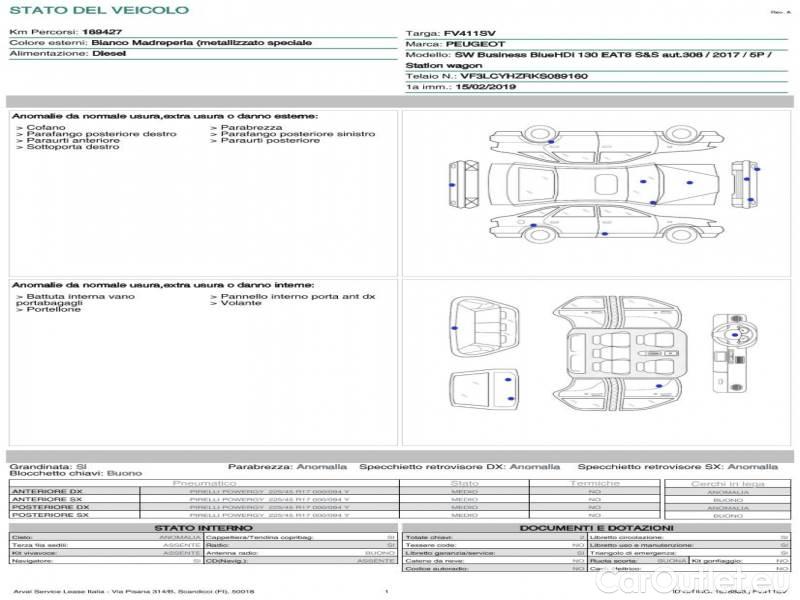Click the blue damage dot on the front-view diagram

click(452, 185)
